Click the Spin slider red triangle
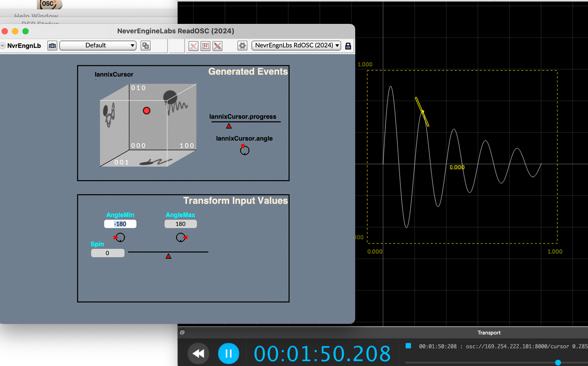Image resolution: width=588 pixels, height=366 pixels. pos(168,256)
